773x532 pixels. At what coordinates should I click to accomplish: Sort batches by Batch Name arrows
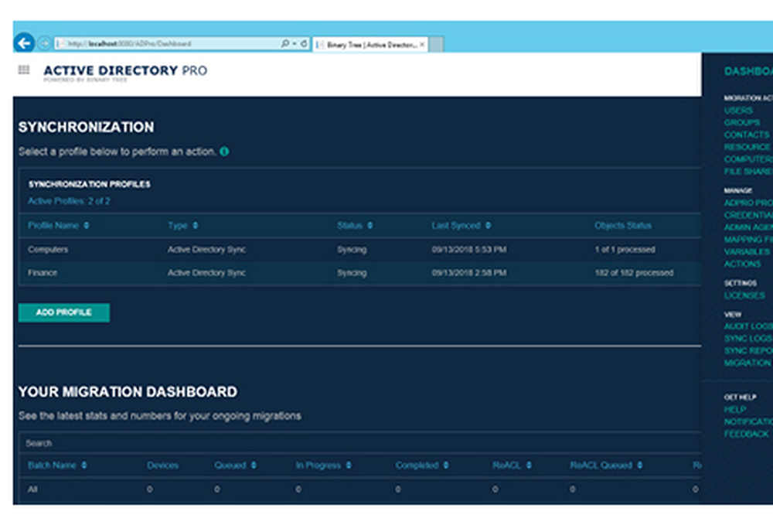click(x=83, y=465)
